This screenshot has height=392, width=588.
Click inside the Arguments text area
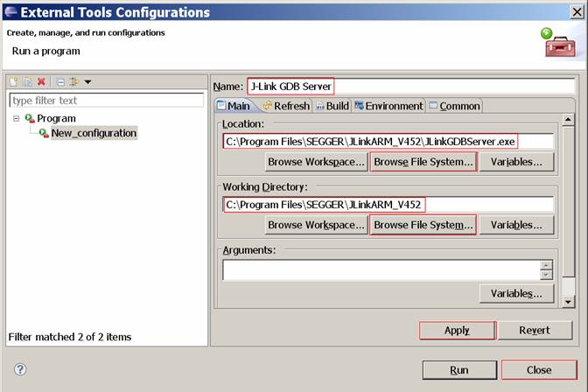[x=381, y=270]
